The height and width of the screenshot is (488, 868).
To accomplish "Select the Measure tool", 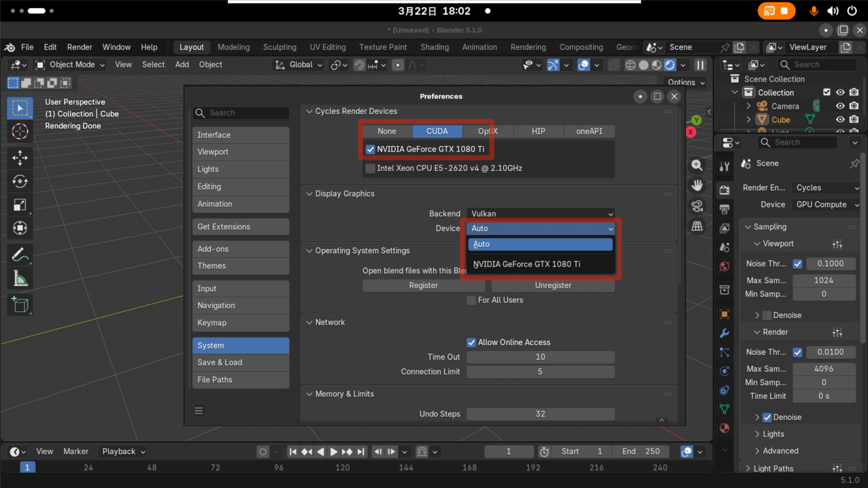I will click(x=20, y=278).
